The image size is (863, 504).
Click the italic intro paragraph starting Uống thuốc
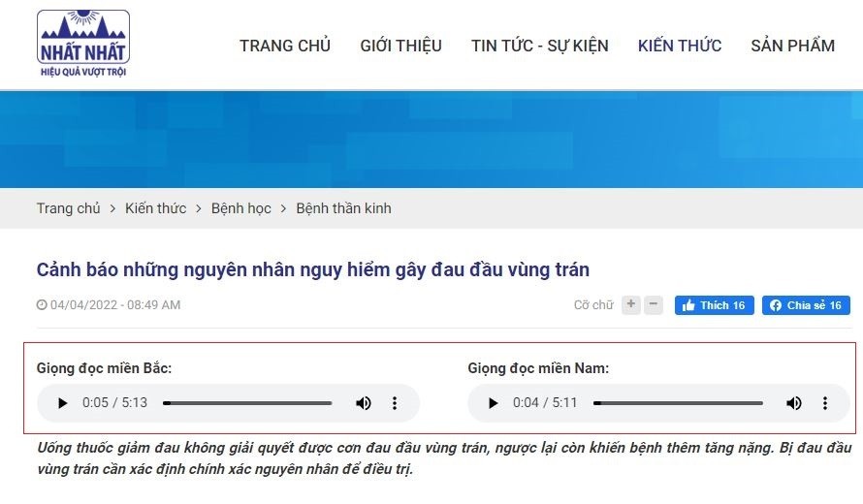(x=444, y=458)
